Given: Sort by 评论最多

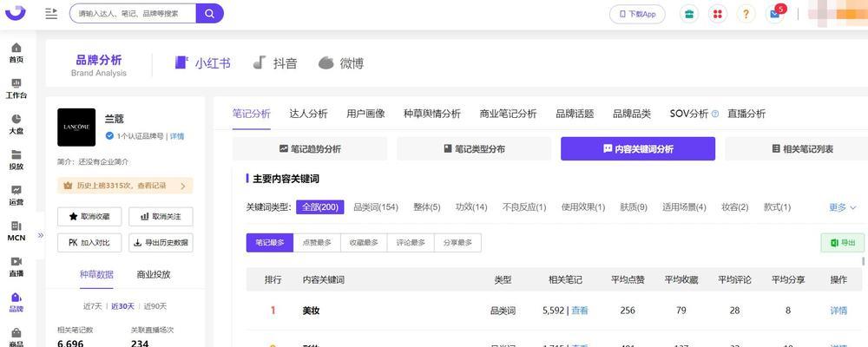Looking at the screenshot, I should (411, 242).
